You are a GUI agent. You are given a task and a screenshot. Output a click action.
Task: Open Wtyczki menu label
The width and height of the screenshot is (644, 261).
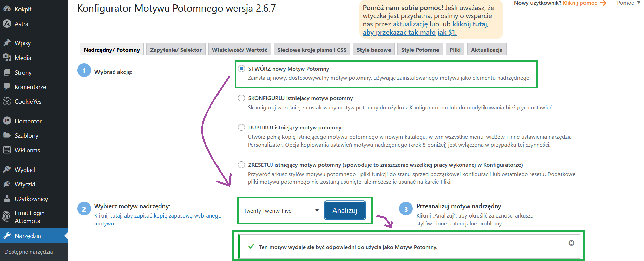coord(25,184)
